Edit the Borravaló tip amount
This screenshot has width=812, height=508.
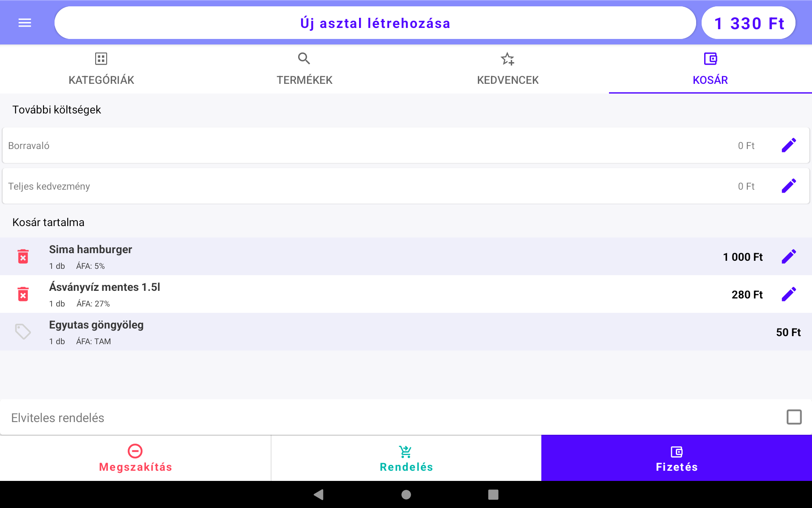(789, 145)
